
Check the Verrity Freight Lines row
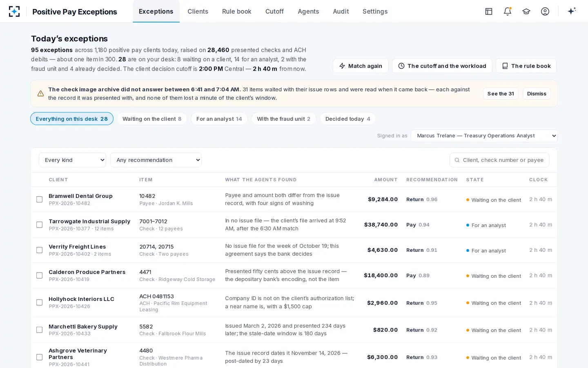40,250
